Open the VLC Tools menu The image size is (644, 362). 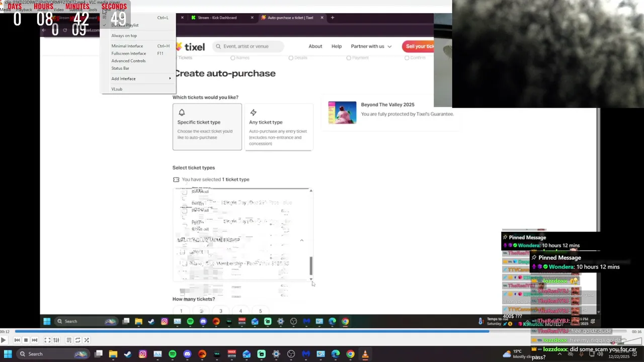[x=93, y=10]
